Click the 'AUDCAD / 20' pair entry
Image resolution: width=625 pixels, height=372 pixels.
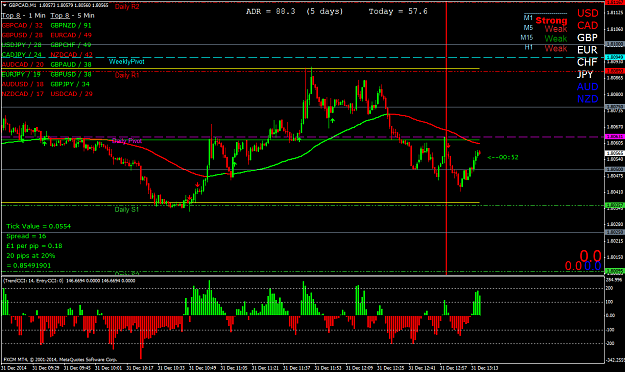(23, 65)
